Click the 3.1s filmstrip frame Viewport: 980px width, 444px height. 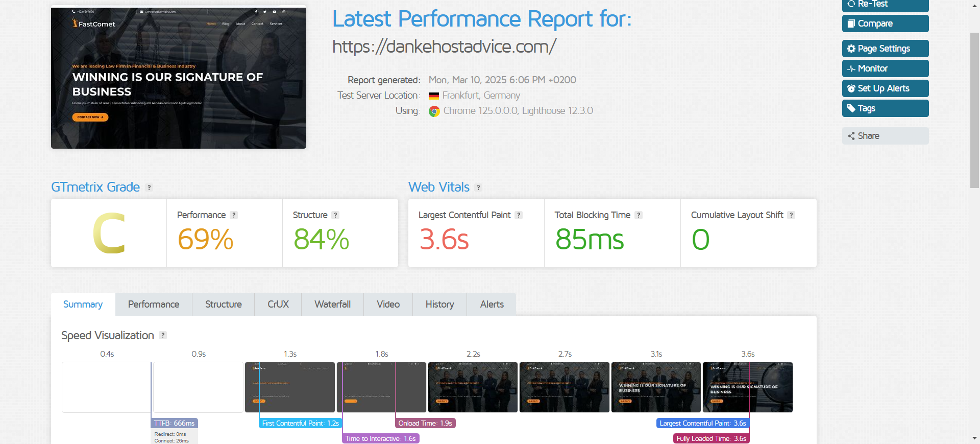pyautogui.click(x=656, y=387)
